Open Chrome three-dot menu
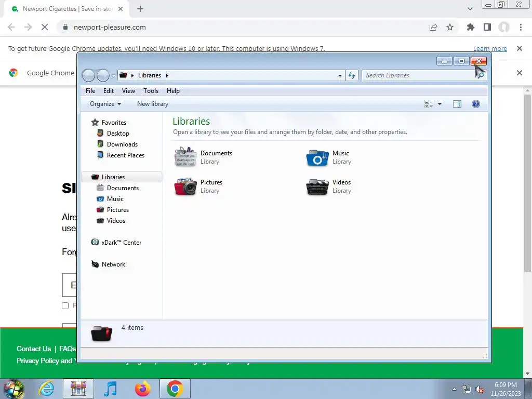 tap(521, 27)
